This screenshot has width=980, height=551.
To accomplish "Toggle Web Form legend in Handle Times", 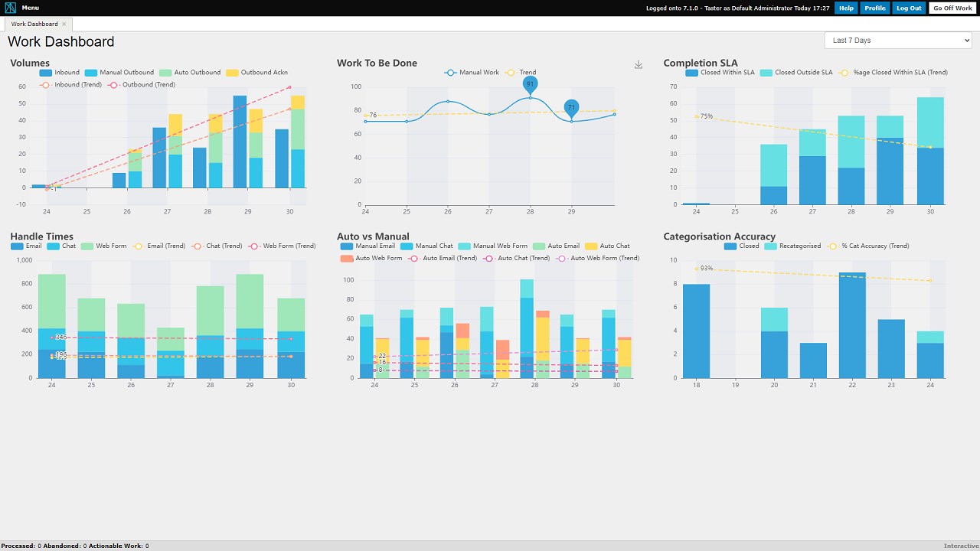I will click(103, 246).
